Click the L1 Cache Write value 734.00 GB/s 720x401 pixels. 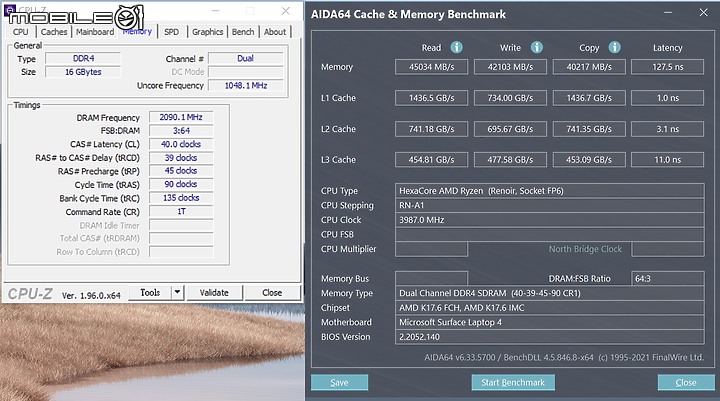[x=510, y=98]
